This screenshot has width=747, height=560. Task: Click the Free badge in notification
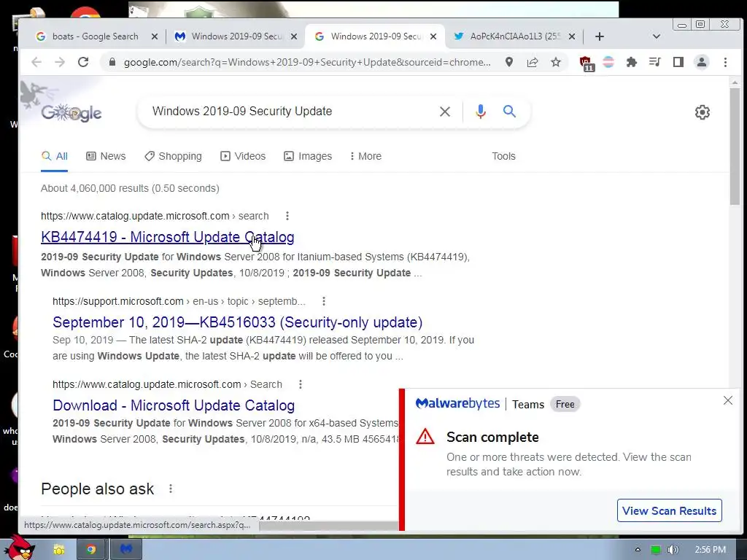(x=565, y=404)
